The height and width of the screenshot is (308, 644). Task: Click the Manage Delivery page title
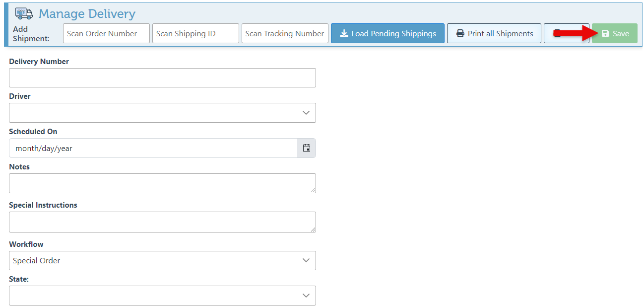coord(87,13)
